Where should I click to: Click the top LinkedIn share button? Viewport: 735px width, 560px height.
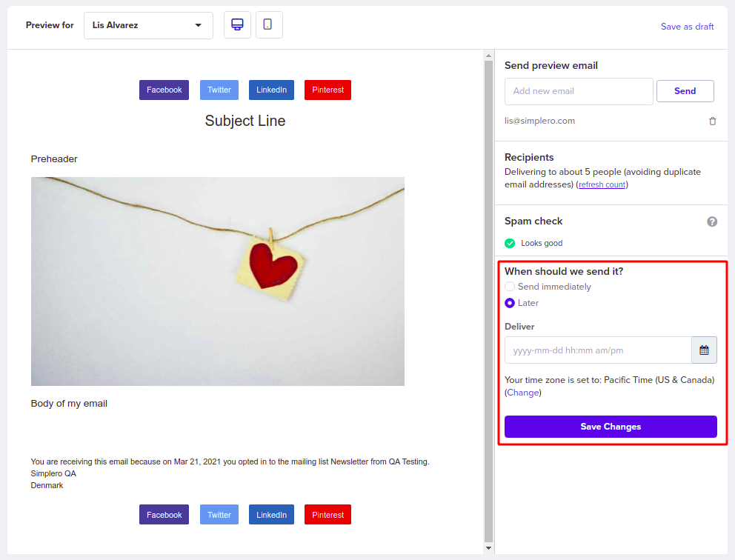271,90
